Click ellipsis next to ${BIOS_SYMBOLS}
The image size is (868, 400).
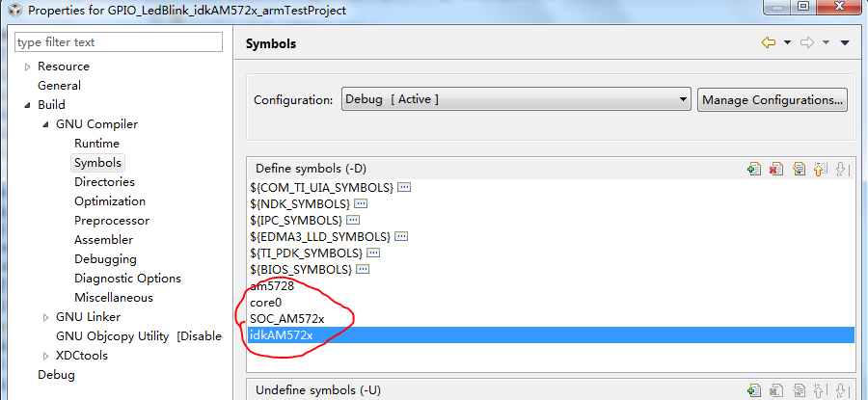(x=363, y=269)
